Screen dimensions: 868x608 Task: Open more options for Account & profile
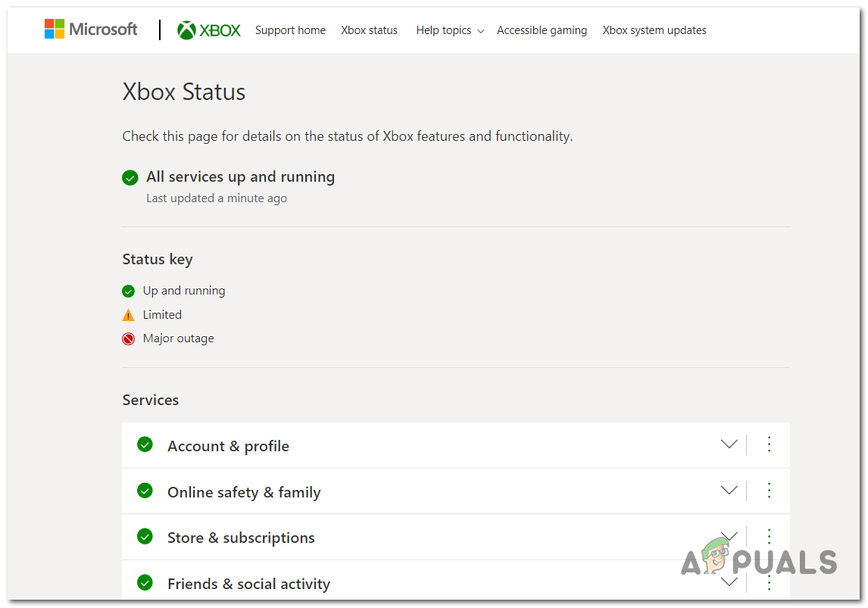[x=769, y=444]
